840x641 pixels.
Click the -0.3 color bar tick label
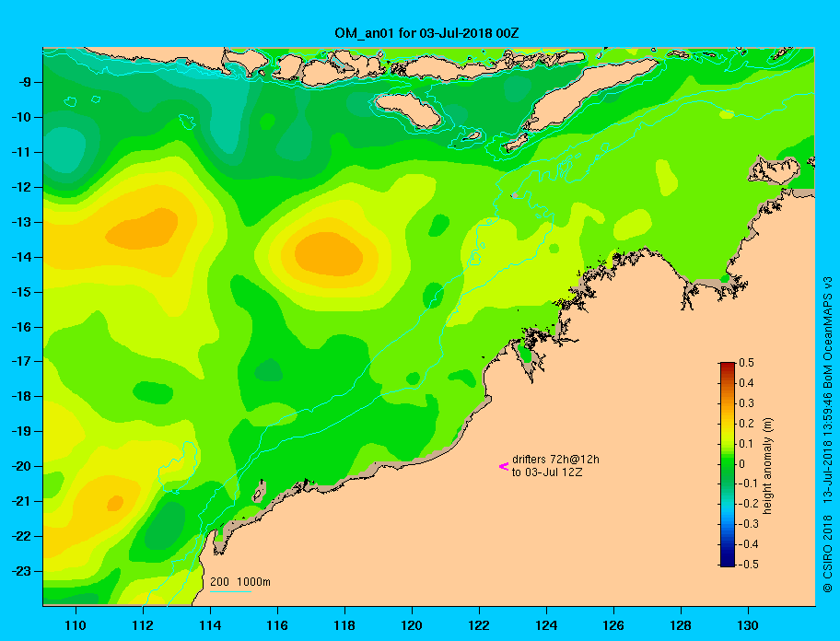[749, 524]
